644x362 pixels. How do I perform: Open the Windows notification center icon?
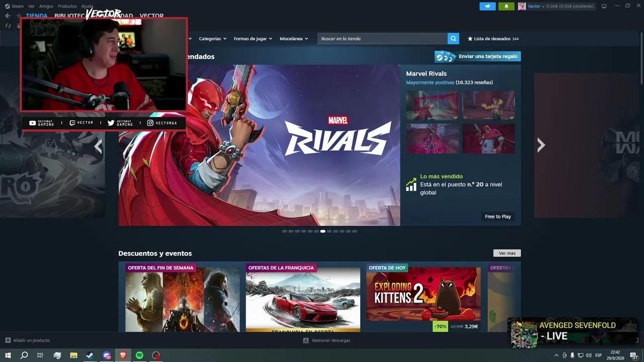[634, 355]
